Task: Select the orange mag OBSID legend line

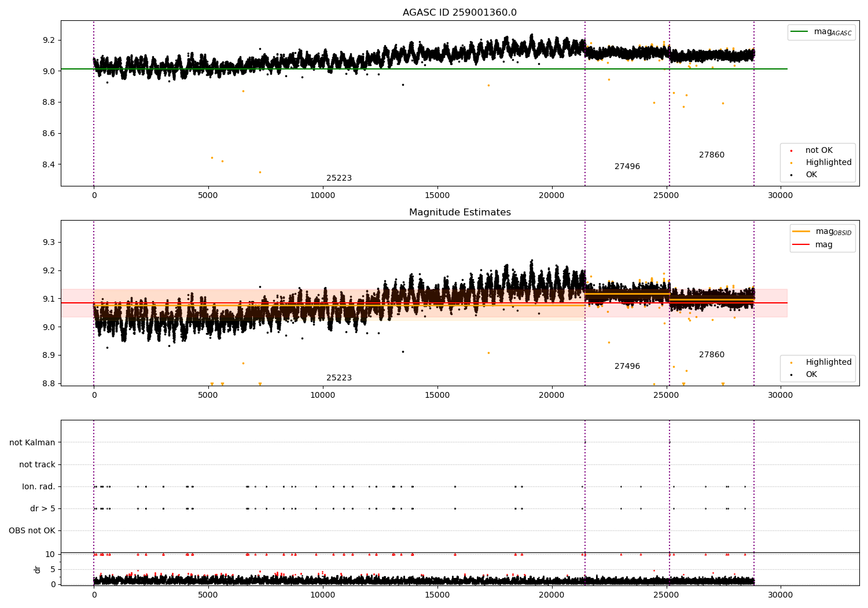Action: (x=801, y=232)
